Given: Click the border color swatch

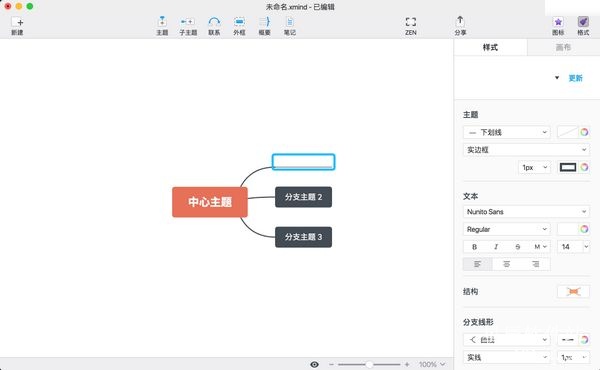Looking at the screenshot, I should click(x=568, y=167).
